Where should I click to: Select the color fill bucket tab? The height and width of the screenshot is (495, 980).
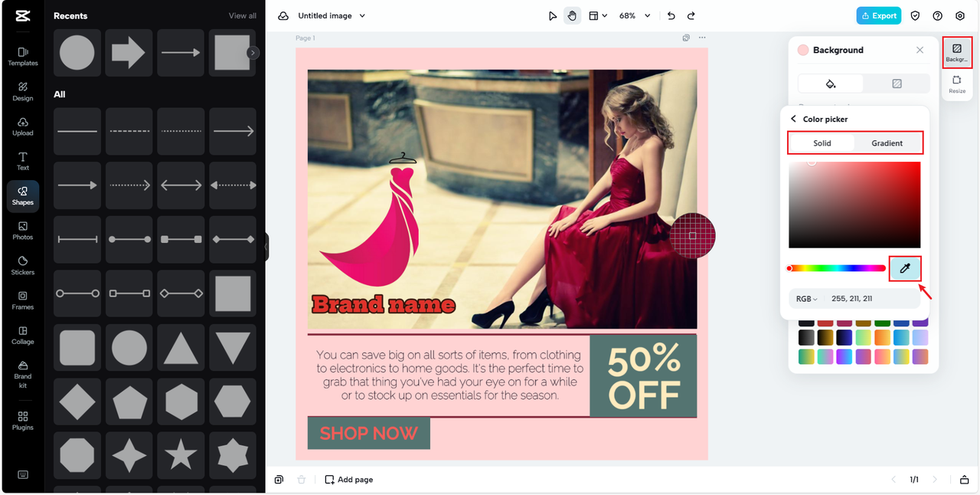[831, 84]
